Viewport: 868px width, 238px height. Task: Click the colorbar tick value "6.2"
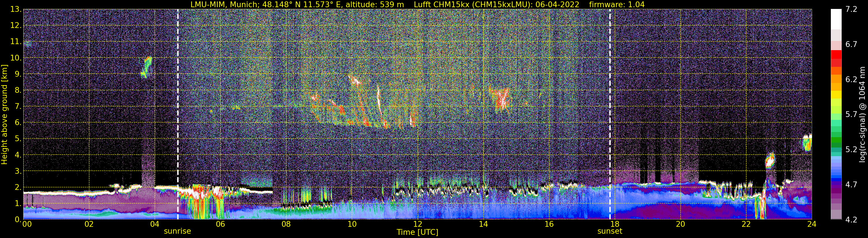coord(851,80)
